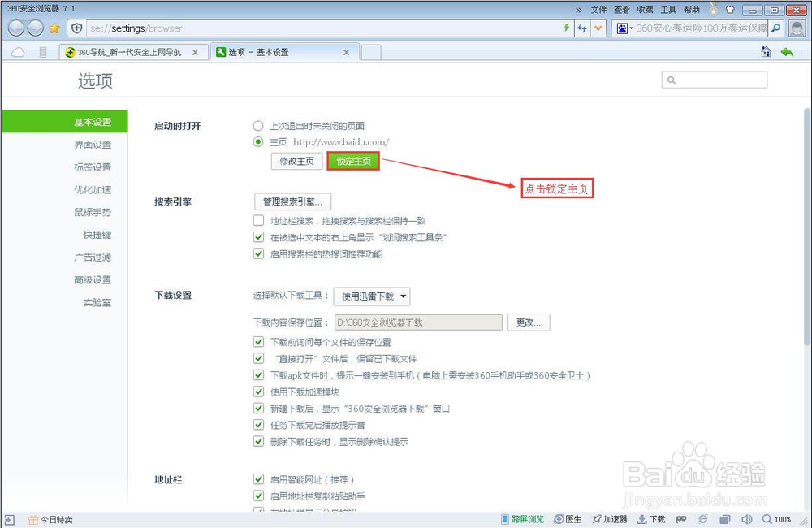Click the green undo closed tab arrow

point(787,52)
